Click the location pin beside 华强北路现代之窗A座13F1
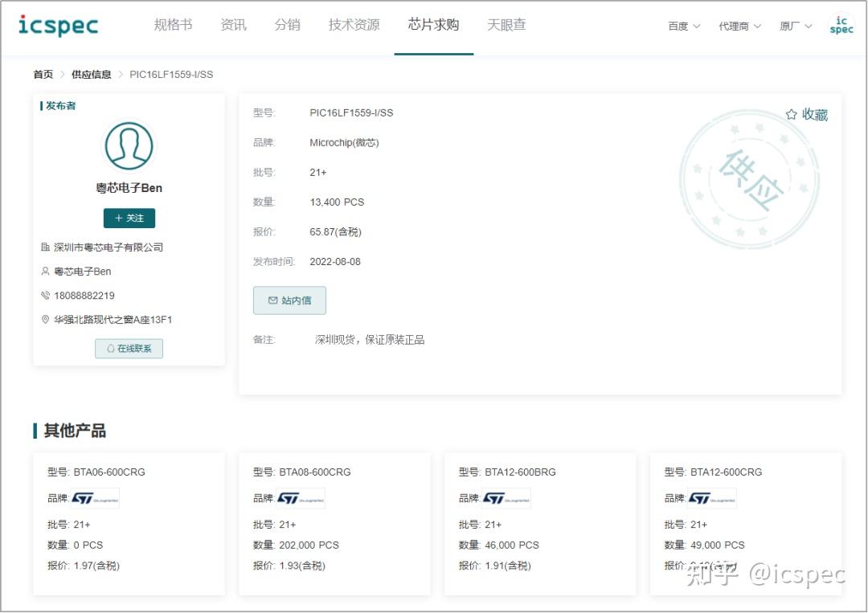Viewport: 868px width, 613px height. [47, 319]
